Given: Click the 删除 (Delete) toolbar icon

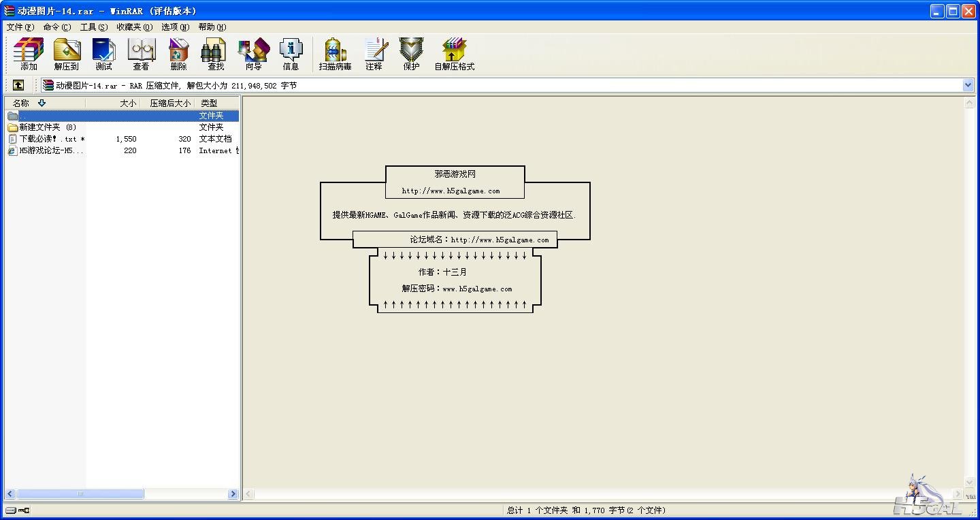Looking at the screenshot, I should click(x=178, y=54).
